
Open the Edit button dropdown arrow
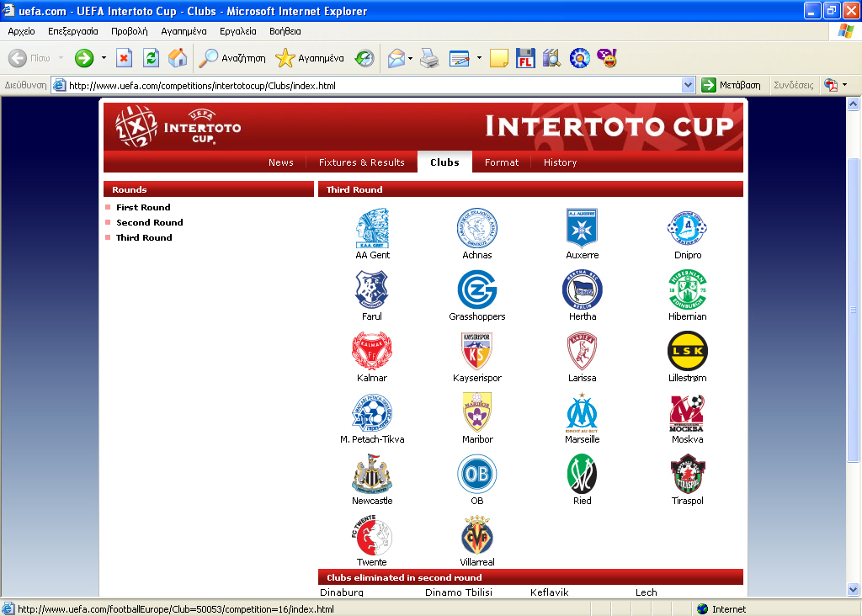coord(479,58)
